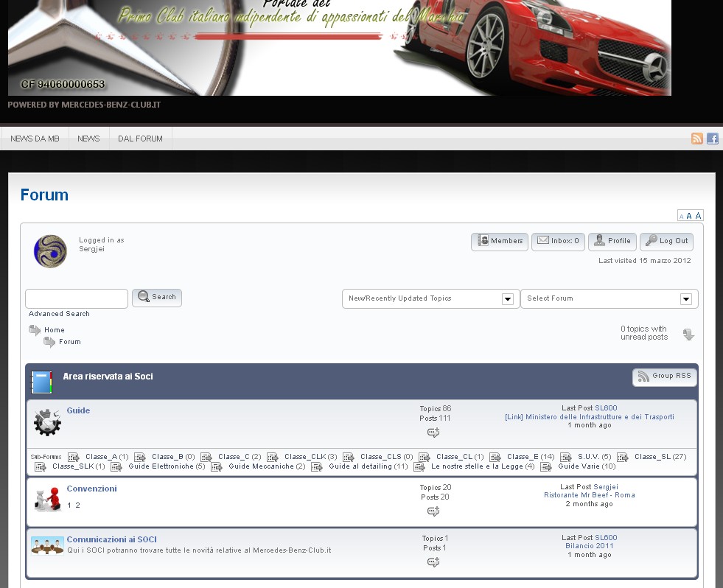Image resolution: width=723 pixels, height=588 pixels.
Task: Click the Group RSS button
Action: (x=664, y=377)
